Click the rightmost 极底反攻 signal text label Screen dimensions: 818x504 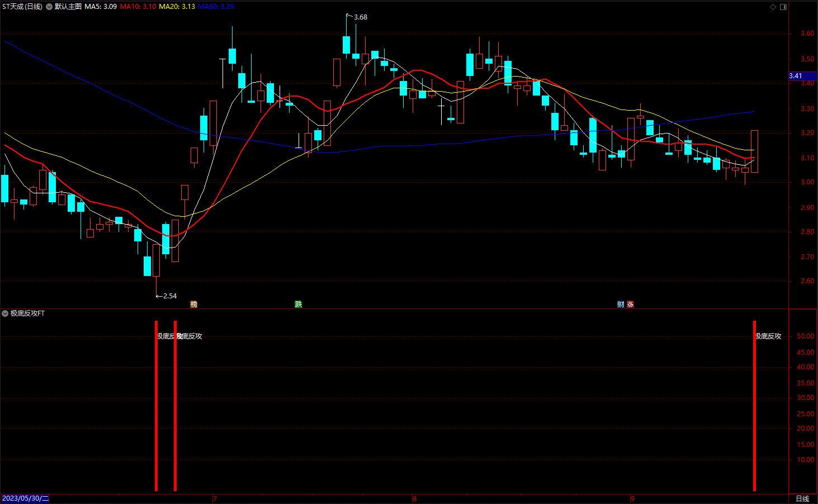click(x=769, y=336)
